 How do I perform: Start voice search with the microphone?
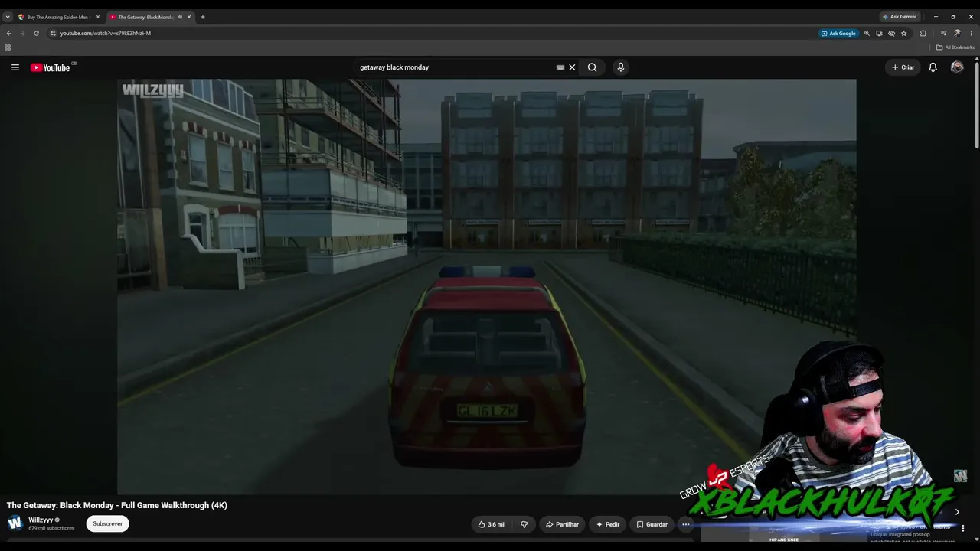621,67
